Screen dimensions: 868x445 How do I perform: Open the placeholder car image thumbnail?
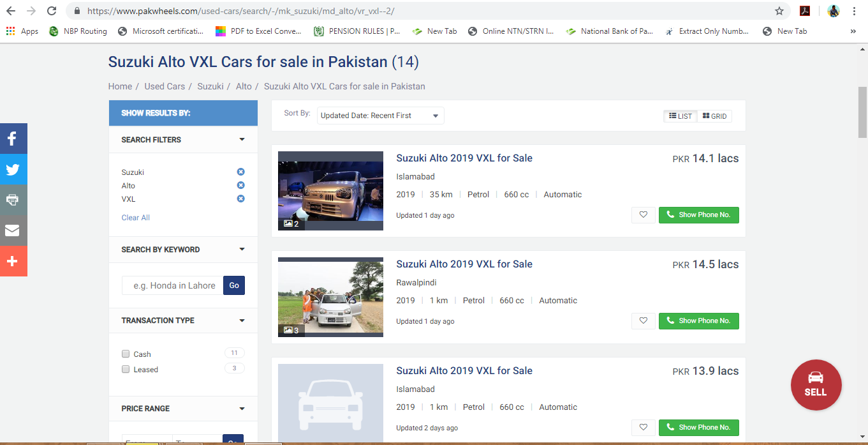click(330, 404)
